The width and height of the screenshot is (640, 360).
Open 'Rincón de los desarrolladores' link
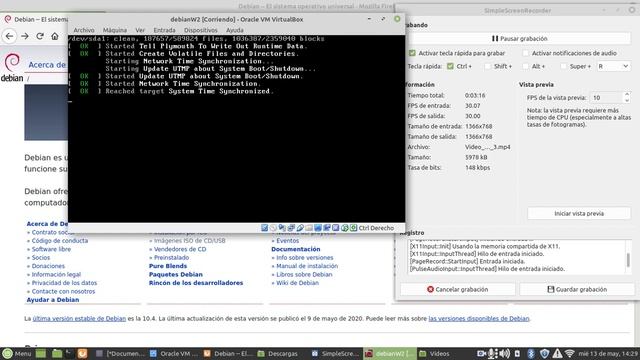pos(196,283)
